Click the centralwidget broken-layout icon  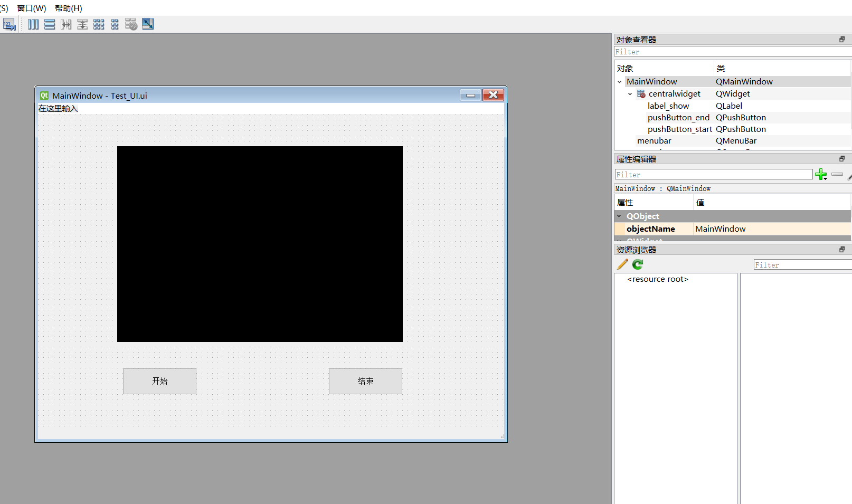(641, 94)
